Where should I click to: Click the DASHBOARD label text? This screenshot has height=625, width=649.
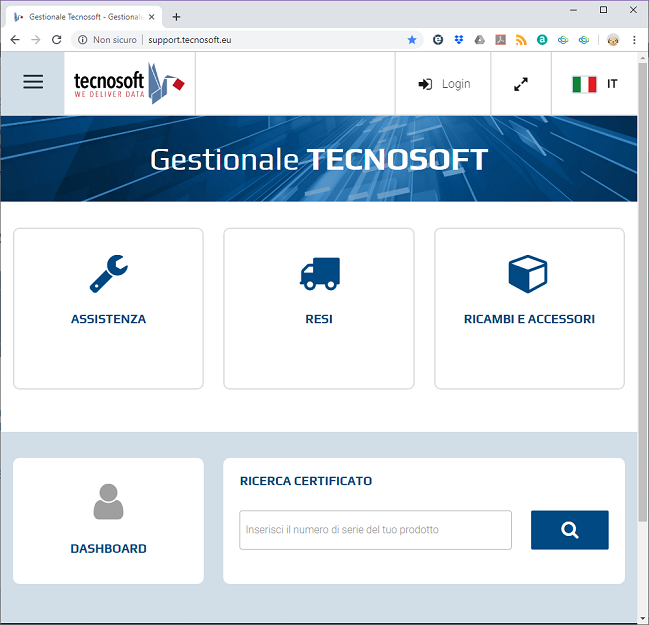[108, 548]
